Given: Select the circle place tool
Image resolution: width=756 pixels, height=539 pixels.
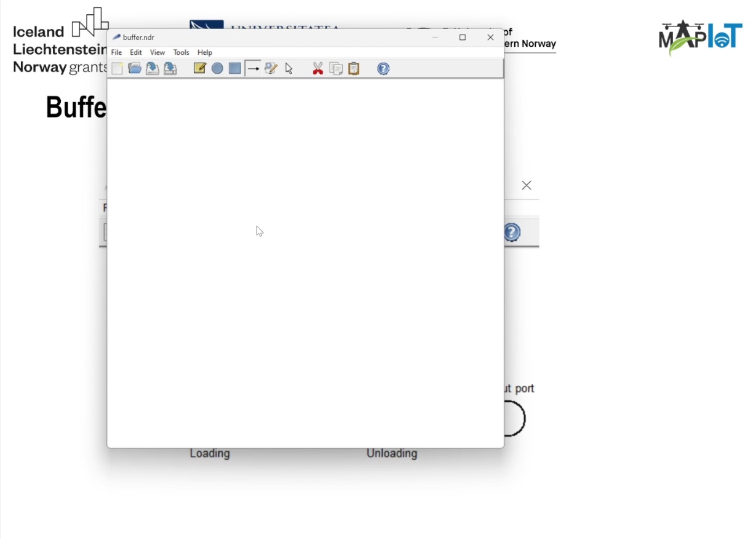Looking at the screenshot, I should tap(217, 68).
